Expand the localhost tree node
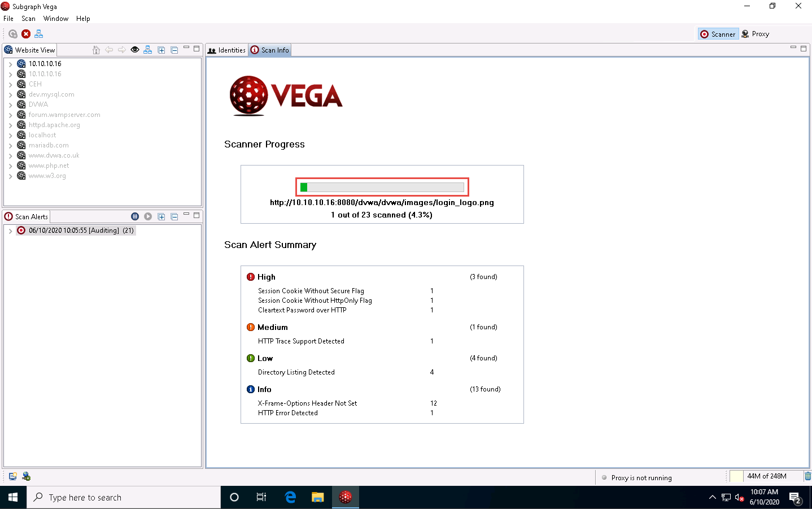Screen dimensions: 812x509 coord(10,135)
